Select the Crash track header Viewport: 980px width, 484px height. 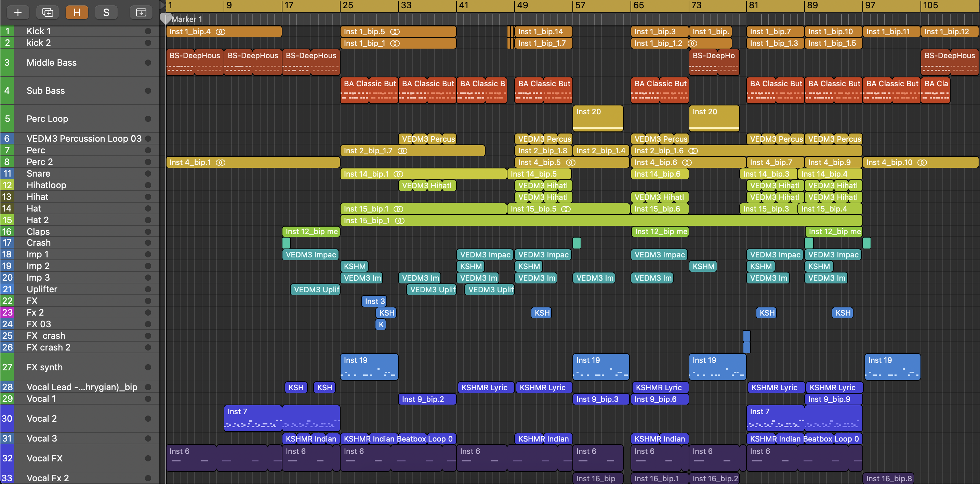pyautogui.click(x=80, y=243)
